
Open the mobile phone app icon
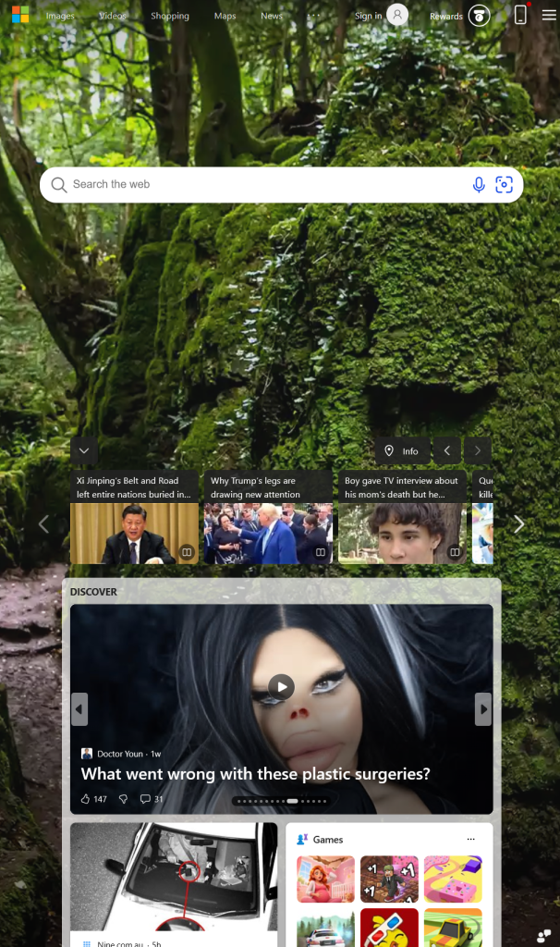coord(521,15)
